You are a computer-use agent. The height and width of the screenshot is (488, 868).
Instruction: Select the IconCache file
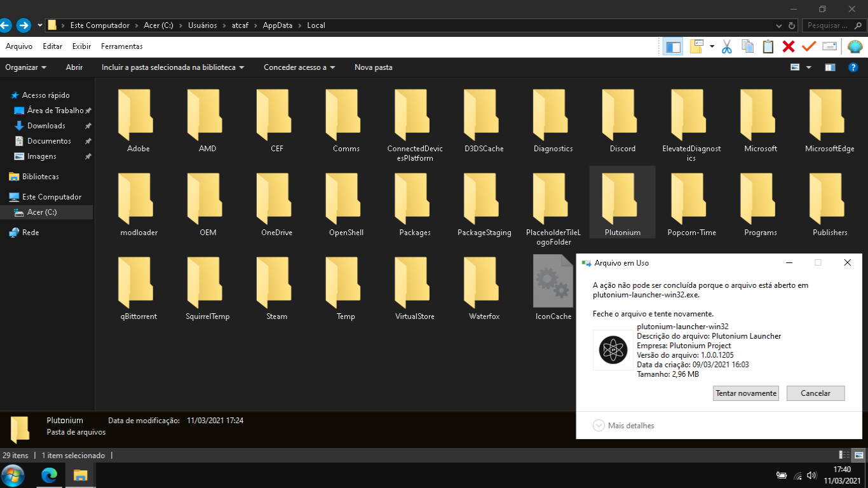553,288
